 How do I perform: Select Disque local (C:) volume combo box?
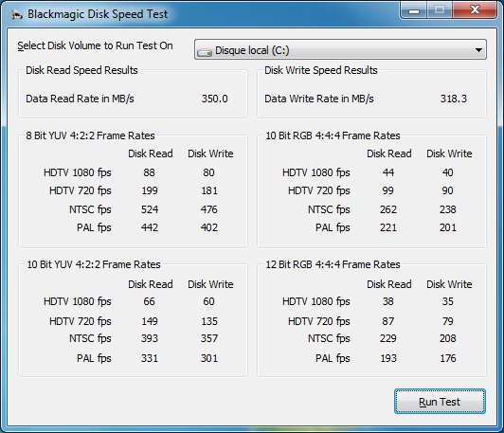click(x=340, y=49)
